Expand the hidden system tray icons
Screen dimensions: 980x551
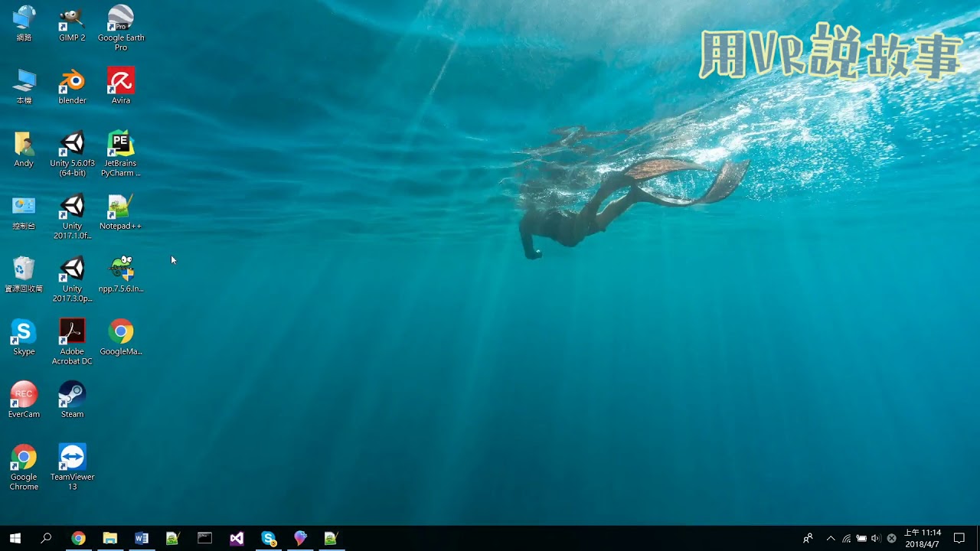pyautogui.click(x=831, y=538)
